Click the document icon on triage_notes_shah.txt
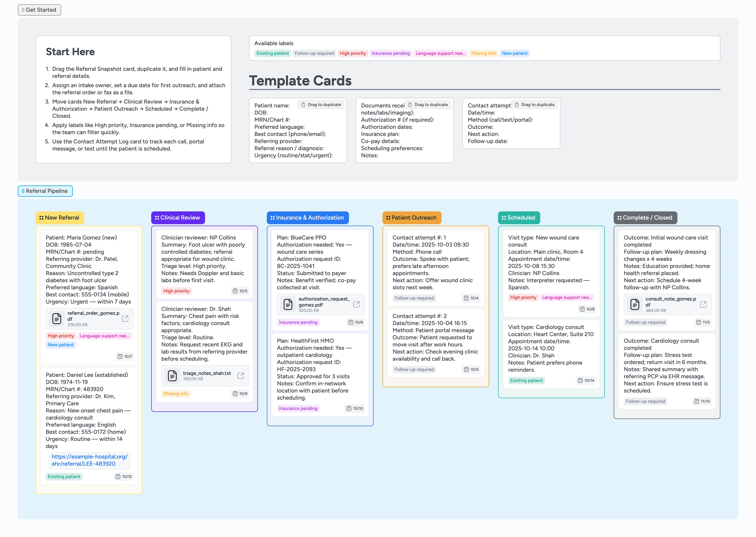Screen dimensions: 756x537 tap(172, 375)
